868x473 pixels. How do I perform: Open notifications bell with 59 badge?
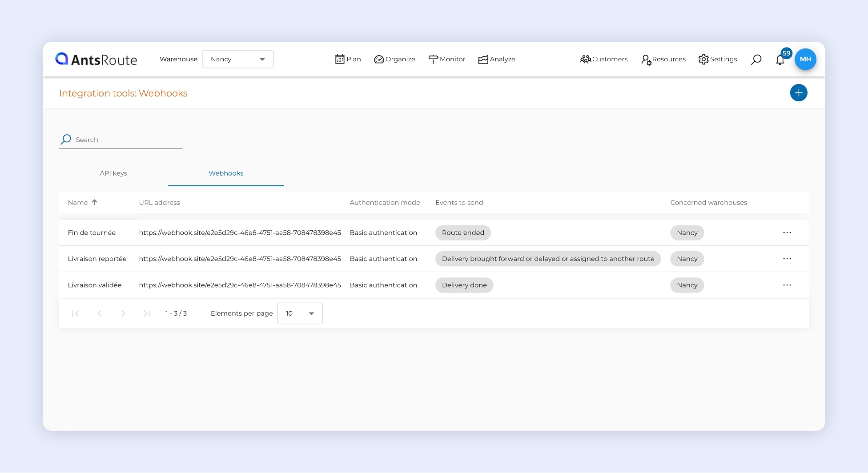coord(780,60)
